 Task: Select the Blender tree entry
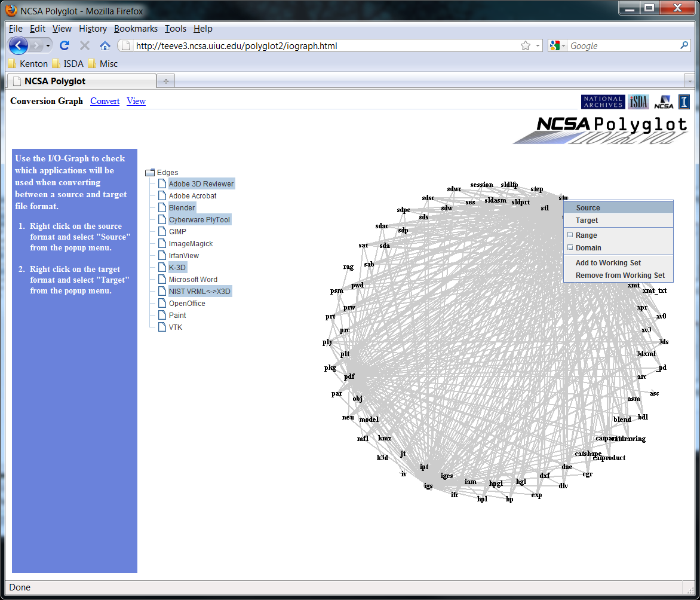pos(182,208)
